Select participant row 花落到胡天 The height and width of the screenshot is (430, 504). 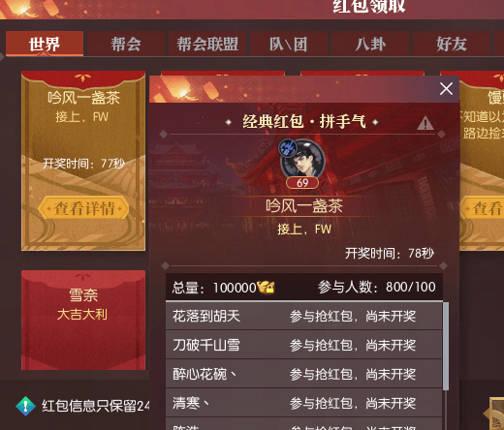click(303, 316)
